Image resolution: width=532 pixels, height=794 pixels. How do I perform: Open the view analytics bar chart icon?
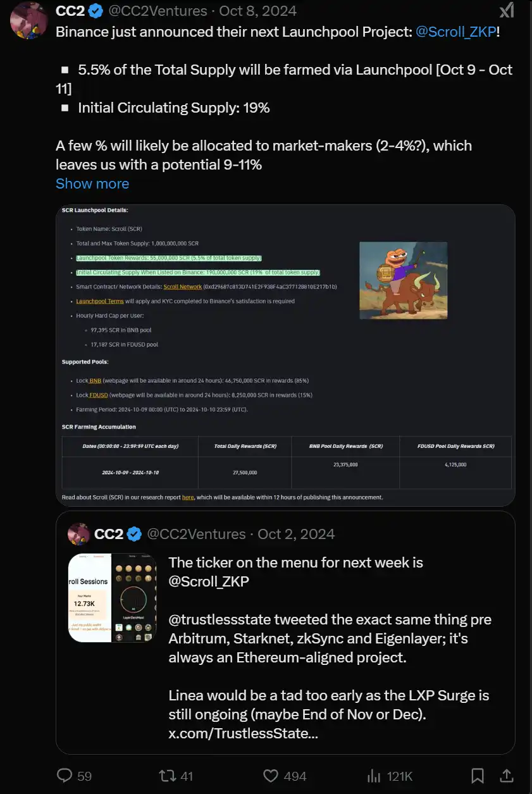[x=374, y=775]
